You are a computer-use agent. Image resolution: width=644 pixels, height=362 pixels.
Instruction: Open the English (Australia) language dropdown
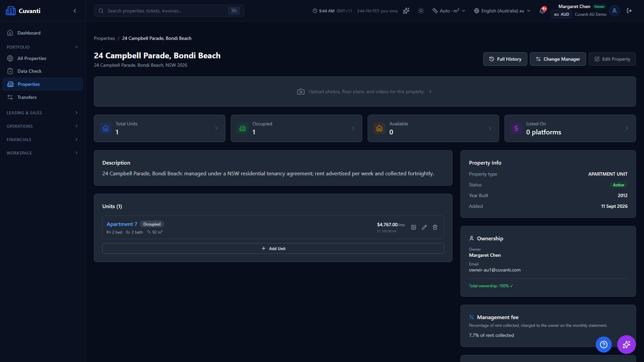[x=502, y=11]
